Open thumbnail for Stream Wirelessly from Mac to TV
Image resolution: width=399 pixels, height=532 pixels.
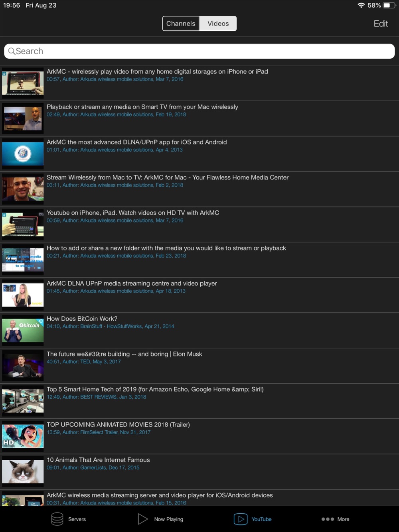click(23, 189)
